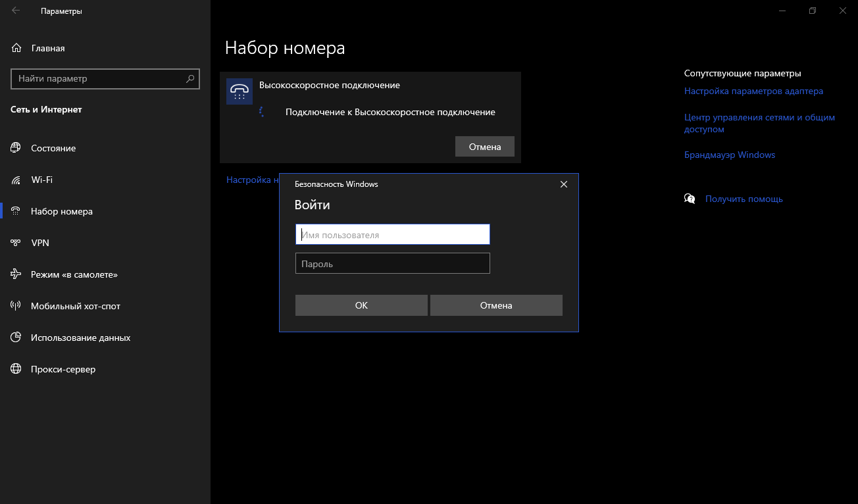Click the Сопутствующие параметры heading

click(x=743, y=74)
